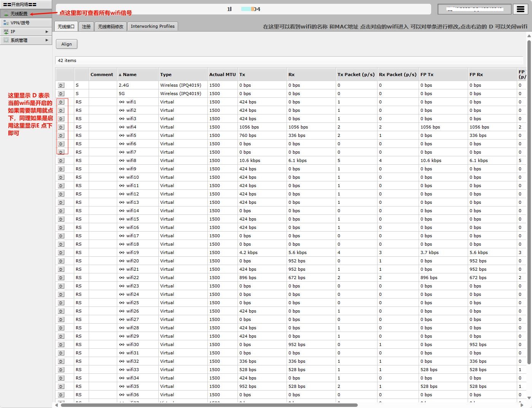Click the interface icon beside wifi19
This screenshot has height=408, width=532.
[x=122, y=252]
